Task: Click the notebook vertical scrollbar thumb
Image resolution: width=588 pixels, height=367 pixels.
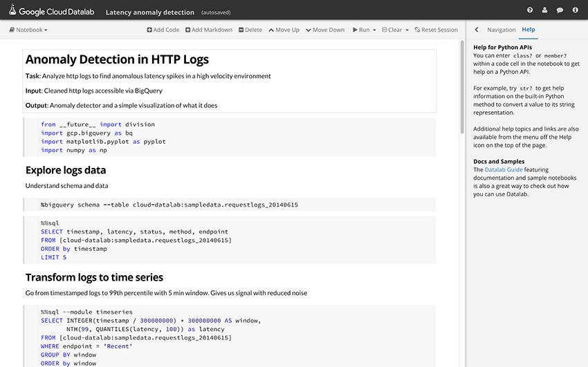Action: pyautogui.click(x=462, y=87)
